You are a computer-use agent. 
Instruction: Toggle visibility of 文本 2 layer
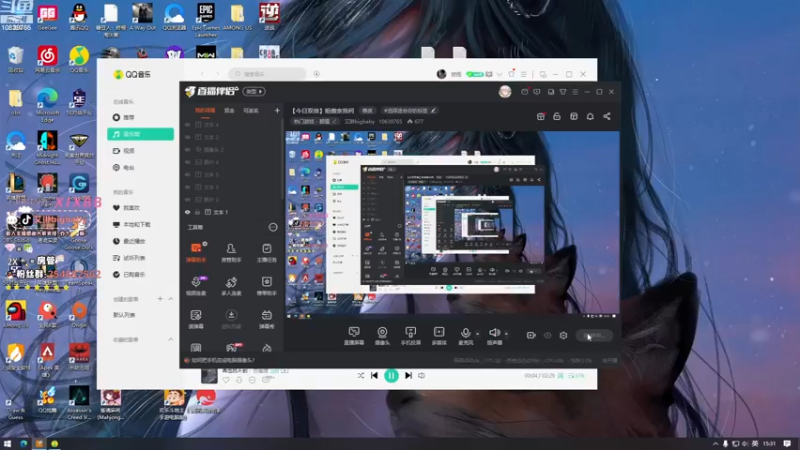[188, 137]
